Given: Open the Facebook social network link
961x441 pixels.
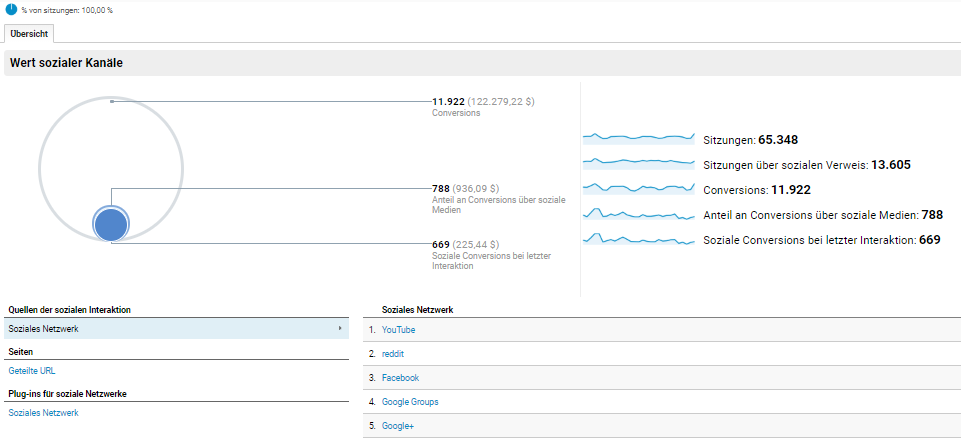Looking at the screenshot, I should tap(400, 378).
